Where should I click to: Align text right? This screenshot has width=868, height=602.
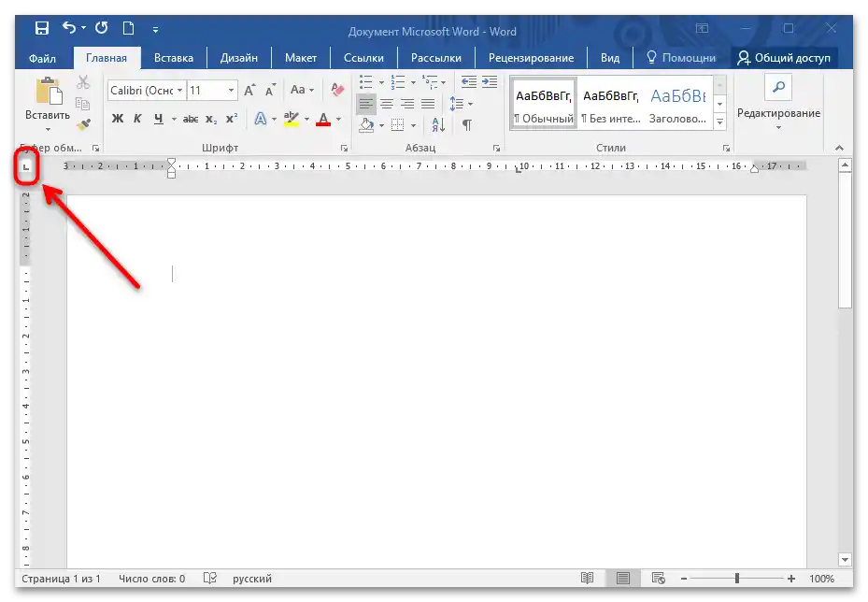407,104
